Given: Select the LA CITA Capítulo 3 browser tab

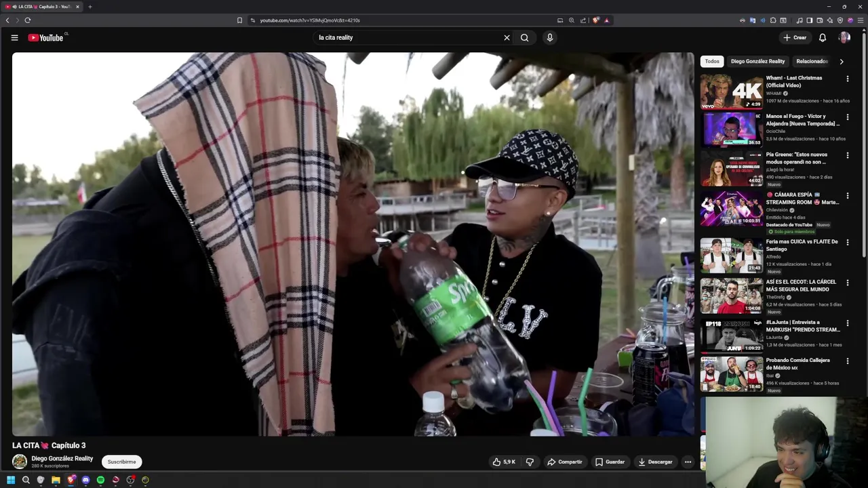Looking at the screenshot, I should tap(42, 7).
